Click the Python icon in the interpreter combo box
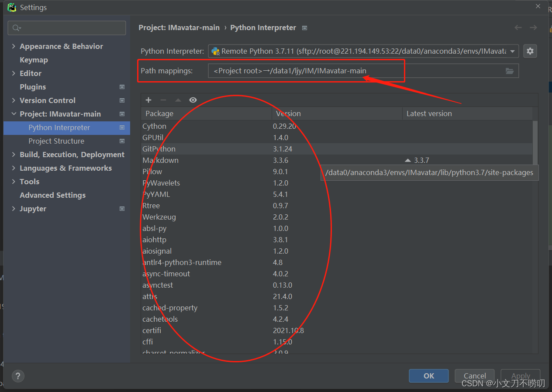 coord(215,51)
